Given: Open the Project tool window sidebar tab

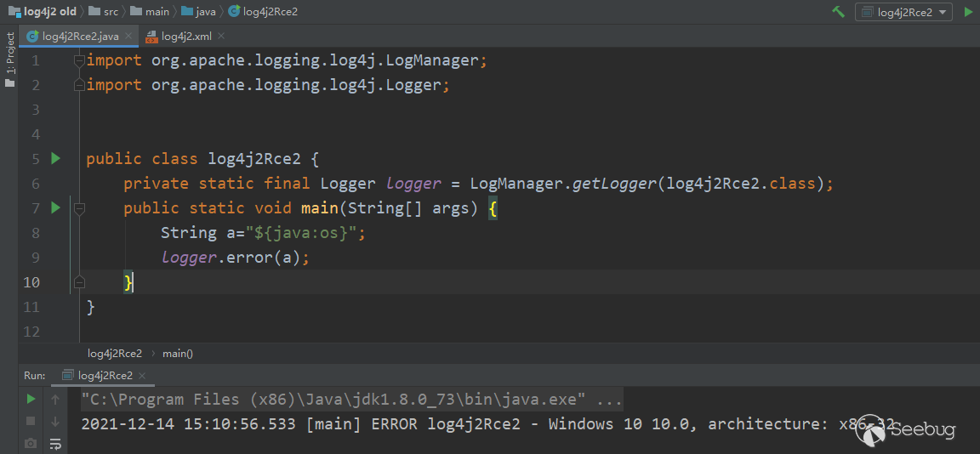Looking at the screenshot, I should click(9, 60).
